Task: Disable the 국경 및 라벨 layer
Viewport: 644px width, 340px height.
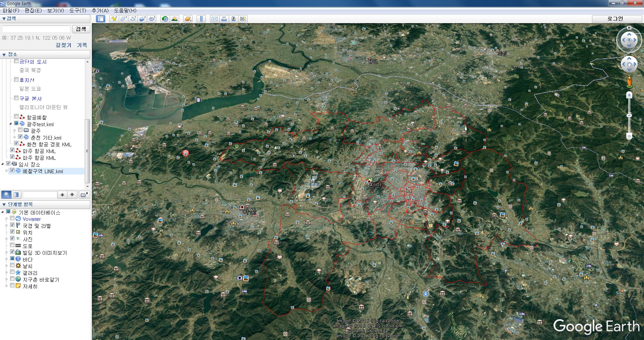Action: tap(12, 225)
